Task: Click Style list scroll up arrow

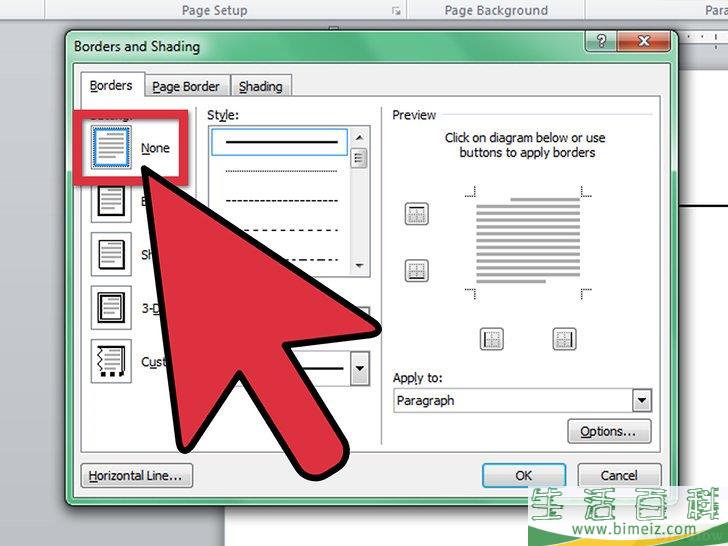Action: [x=359, y=137]
